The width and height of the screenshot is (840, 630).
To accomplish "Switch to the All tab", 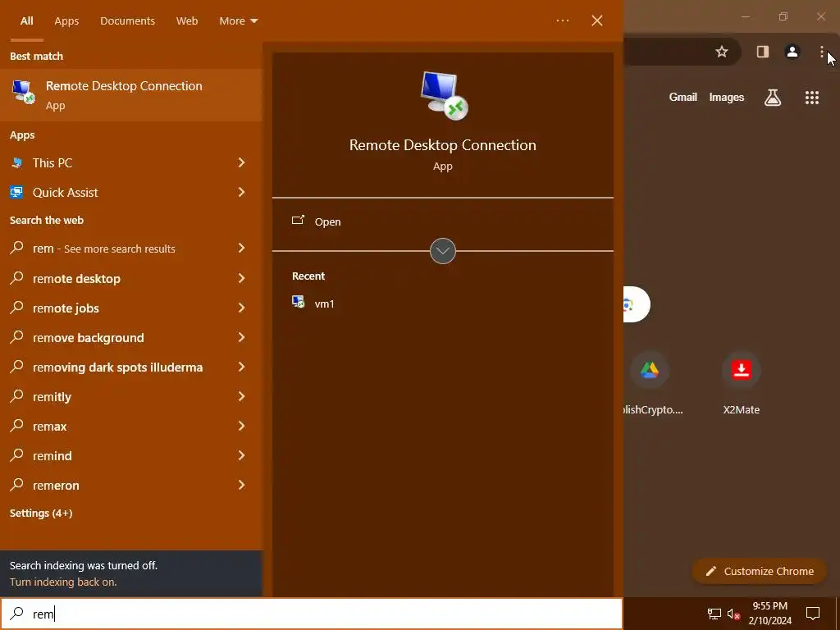I will click(x=27, y=21).
